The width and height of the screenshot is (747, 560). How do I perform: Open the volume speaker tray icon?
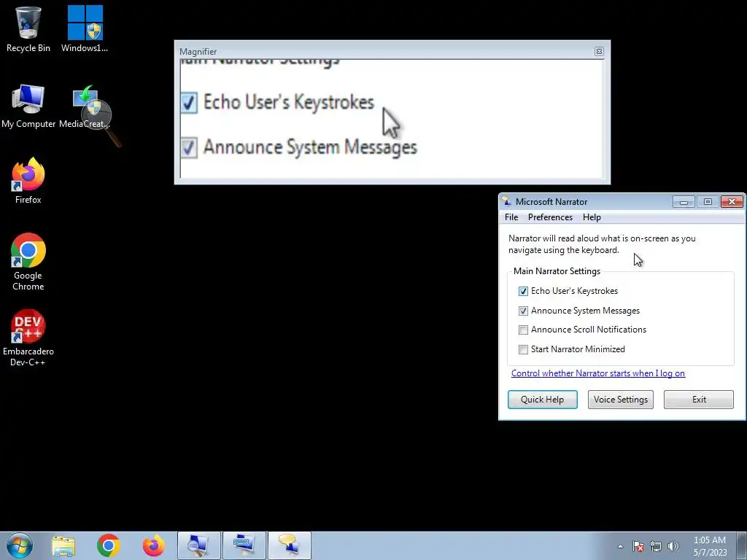click(x=673, y=546)
